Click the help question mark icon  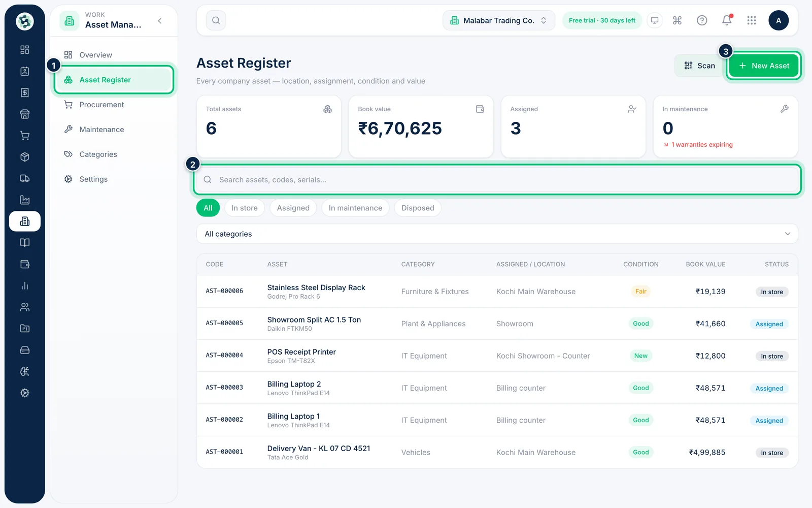point(702,20)
